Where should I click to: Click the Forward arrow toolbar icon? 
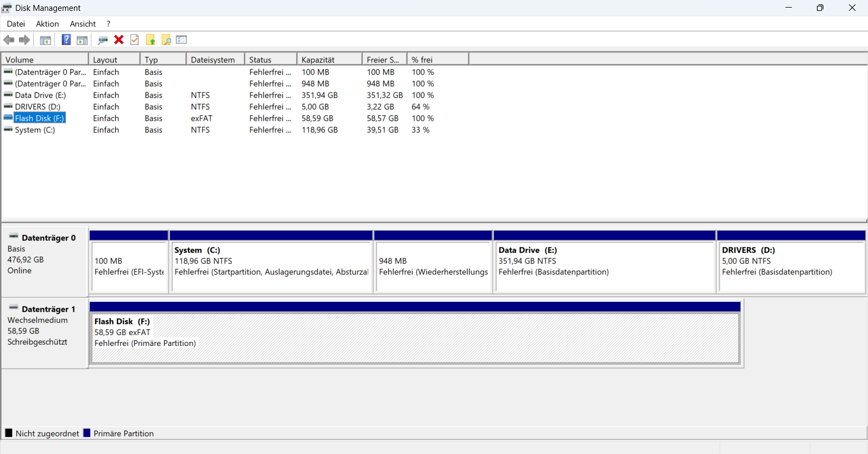(24, 40)
